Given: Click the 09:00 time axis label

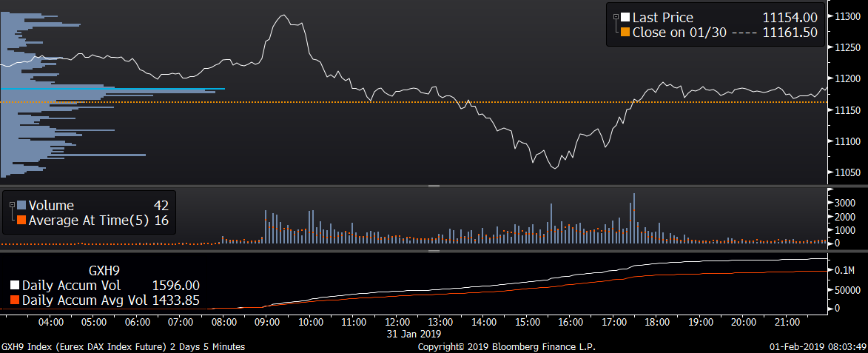Looking at the screenshot, I should pyautogui.click(x=267, y=323).
